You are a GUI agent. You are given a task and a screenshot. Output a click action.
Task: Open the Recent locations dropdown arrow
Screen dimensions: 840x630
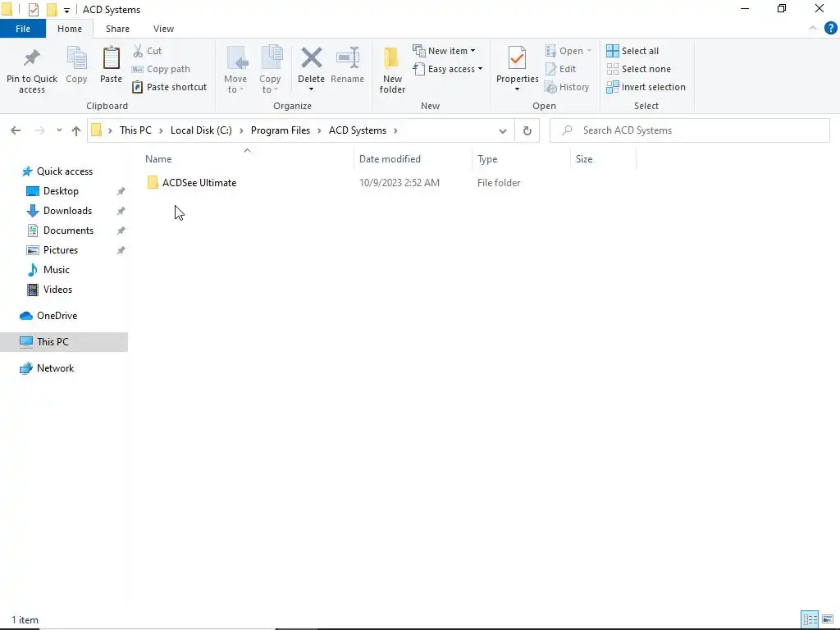click(x=59, y=130)
